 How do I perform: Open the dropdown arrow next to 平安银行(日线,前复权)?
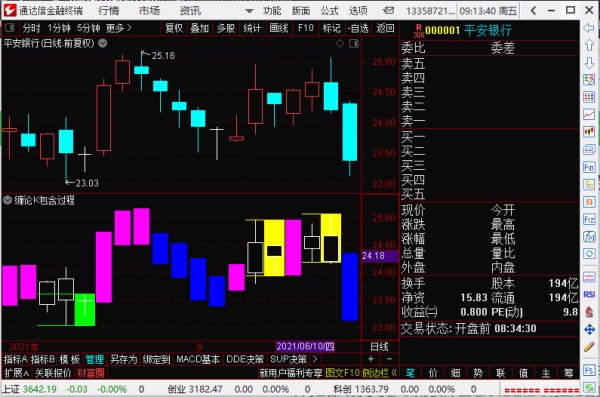[103, 43]
